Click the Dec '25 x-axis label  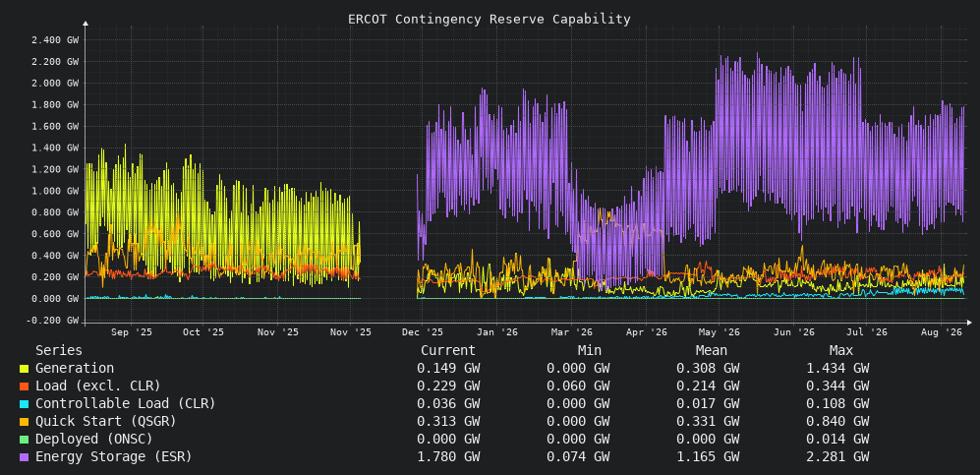[422, 332]
